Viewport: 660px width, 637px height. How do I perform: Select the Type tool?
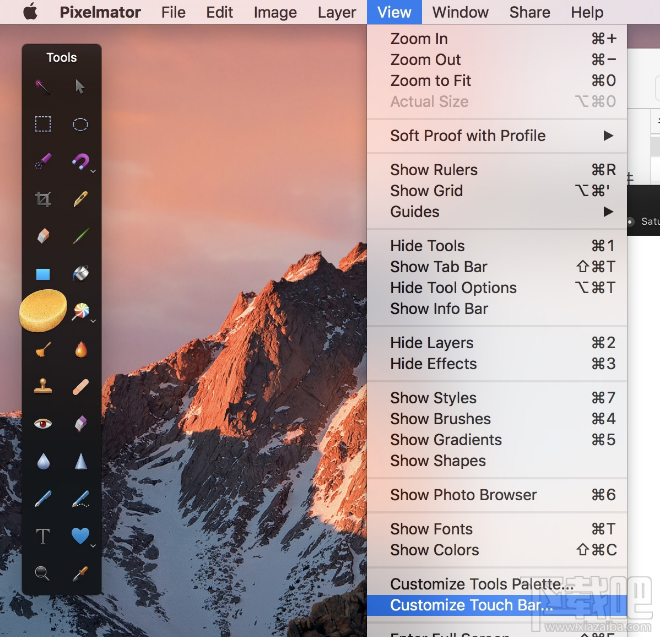43,536
